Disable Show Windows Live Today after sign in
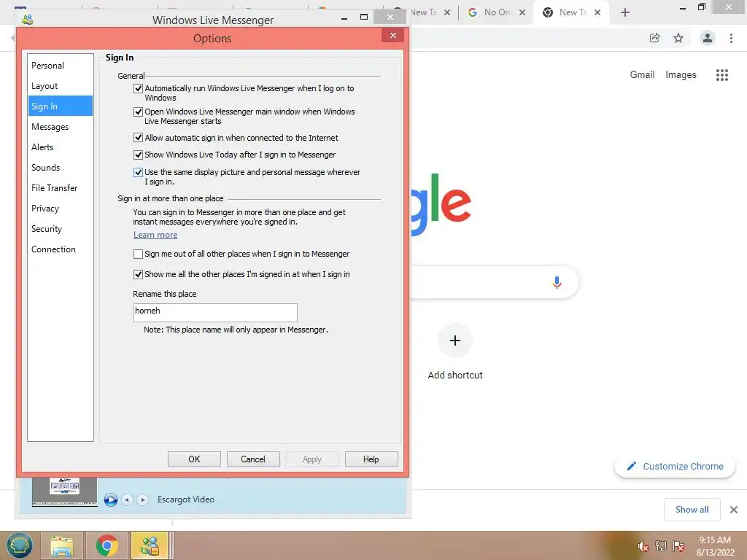This screenshot has height=560, width=747. (138, 155)
